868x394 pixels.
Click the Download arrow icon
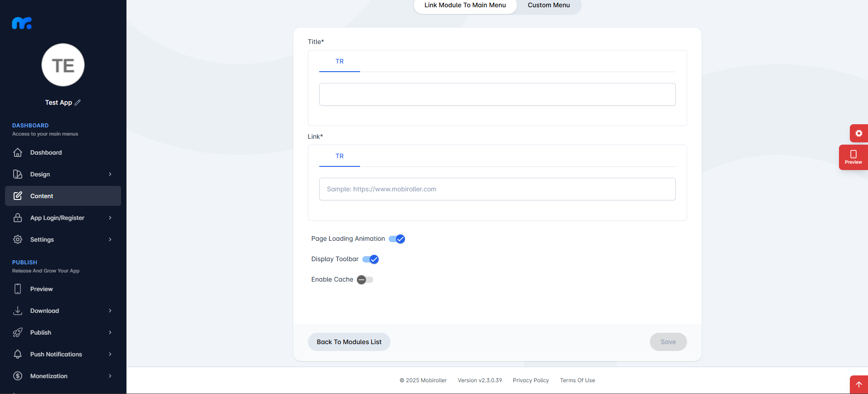[18, 311]
